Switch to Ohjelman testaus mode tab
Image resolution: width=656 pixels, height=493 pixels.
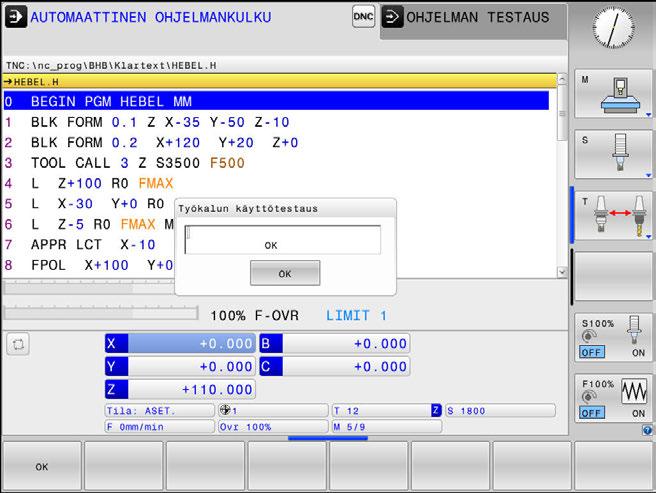pyautogui.click(x=474, y=22)
